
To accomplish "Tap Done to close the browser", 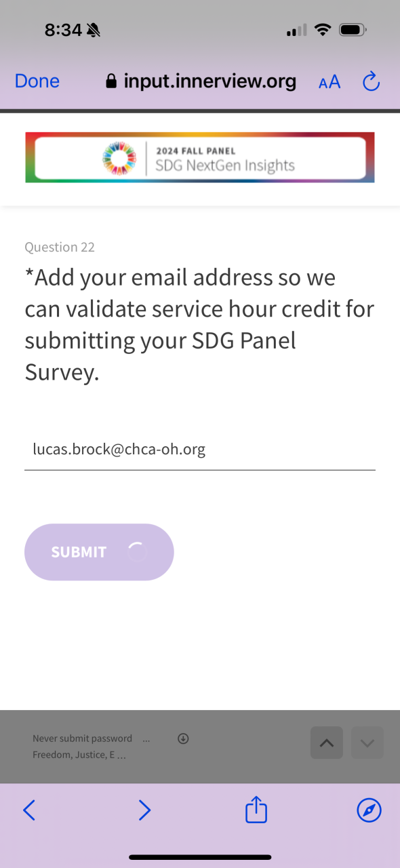I will click(37, 81).
